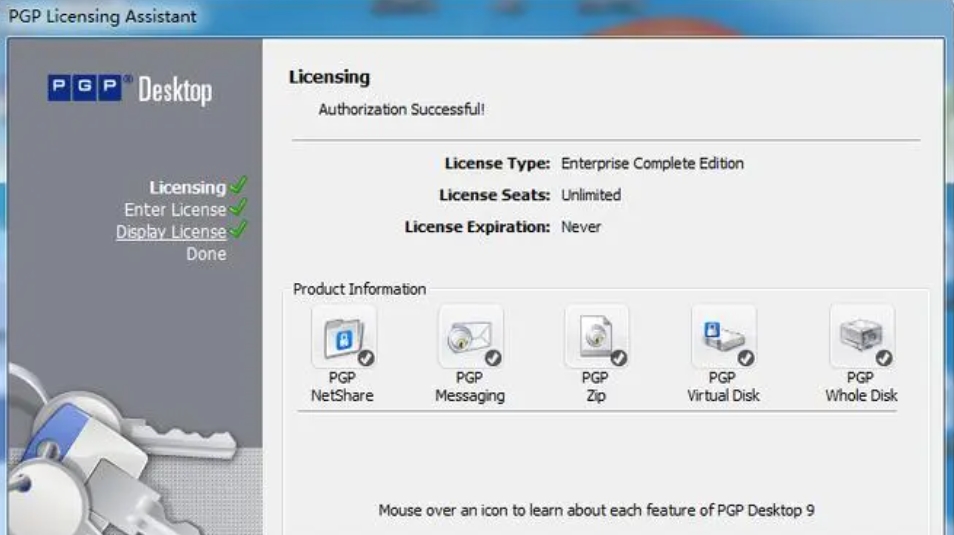Click the "Never" expiration value

coord(581,227)
